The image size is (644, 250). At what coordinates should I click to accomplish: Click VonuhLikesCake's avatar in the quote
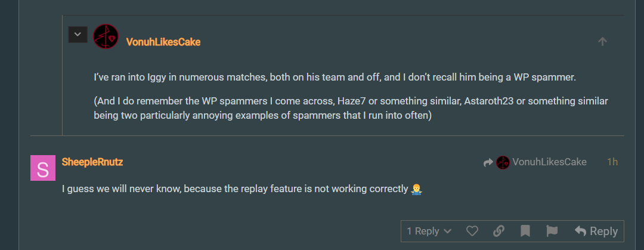(106, 36)
